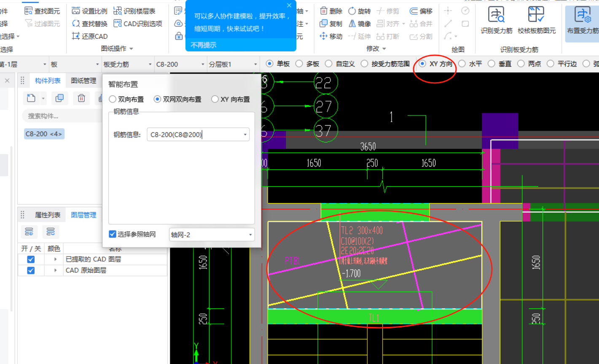Open the 查找替换 find and replace tool
This screenshot has height=364, width=599.
click(x=89, y=24)
